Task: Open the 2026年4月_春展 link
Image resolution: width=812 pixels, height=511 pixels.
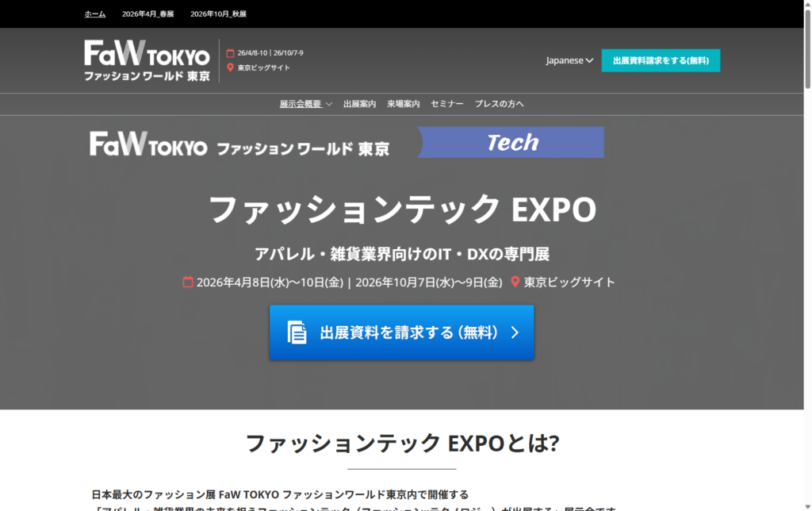Action: pyautogui.click(x=147, y=13)
